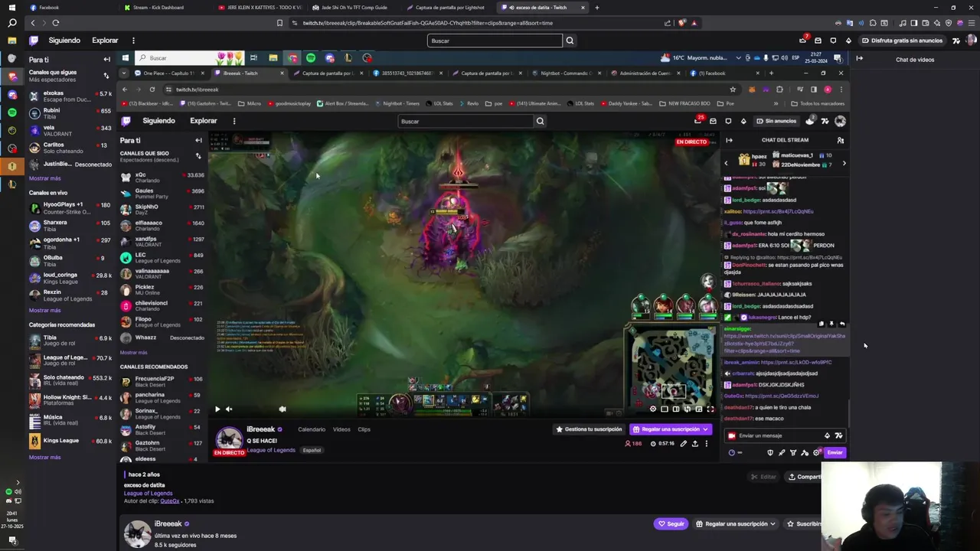Expand Mostrar más under followed channels
The height and width of the screenshot is (551, 980).
(44, 178)
